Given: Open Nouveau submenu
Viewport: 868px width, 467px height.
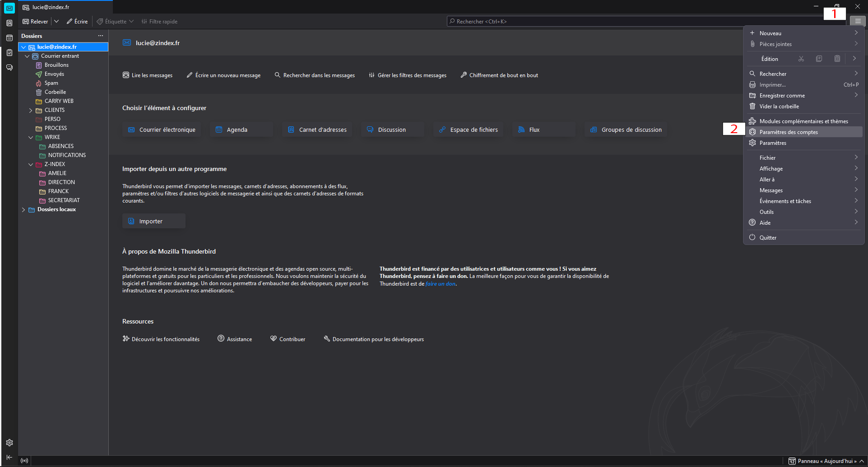Looking at the screenshot, I should 804,33.
